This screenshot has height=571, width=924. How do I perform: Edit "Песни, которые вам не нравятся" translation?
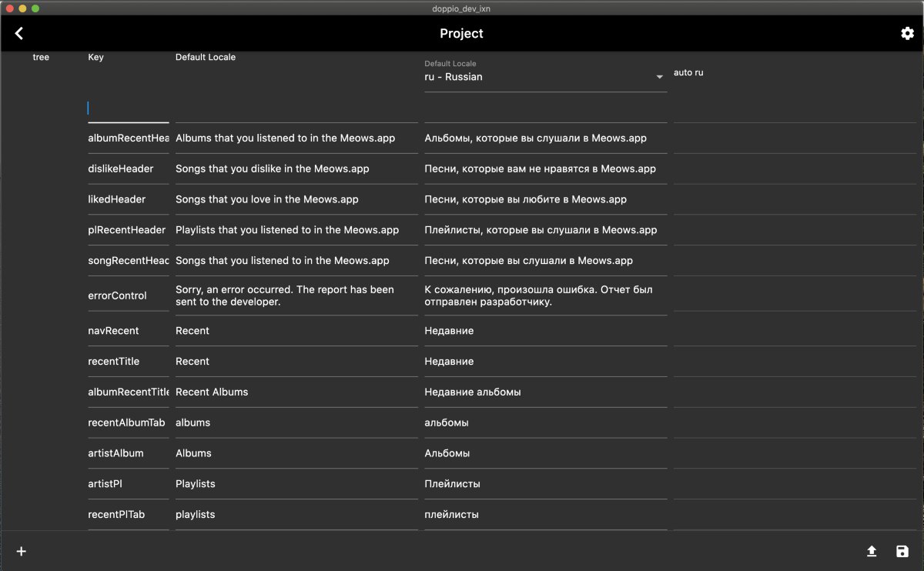pos(546,169)
